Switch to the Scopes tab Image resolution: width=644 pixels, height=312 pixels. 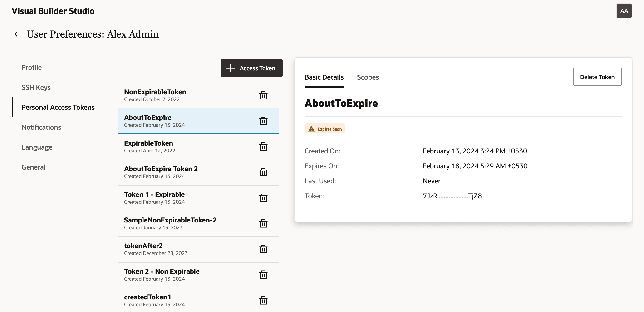tap(368, 77)
